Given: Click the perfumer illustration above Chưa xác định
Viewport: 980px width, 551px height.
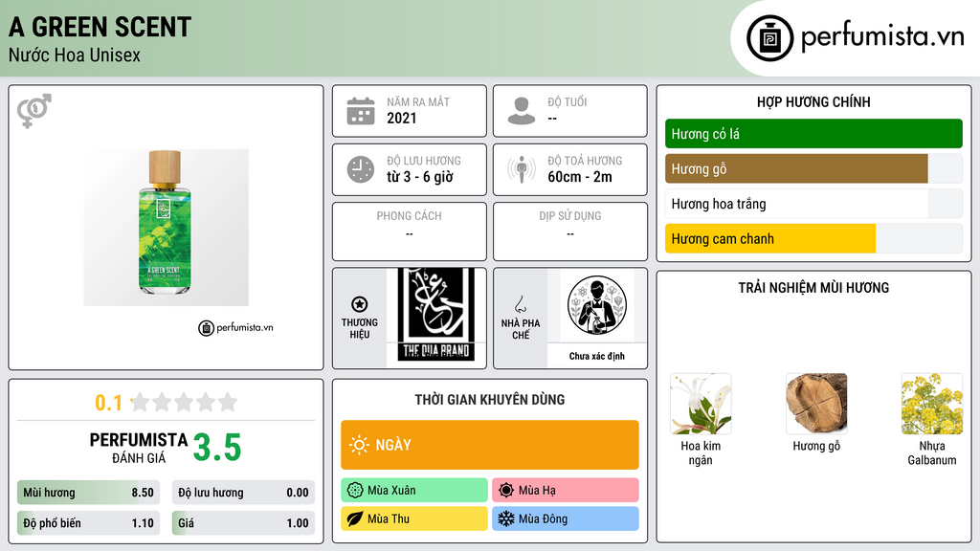Looking at the screenshot, I should (x=597, y=305).
